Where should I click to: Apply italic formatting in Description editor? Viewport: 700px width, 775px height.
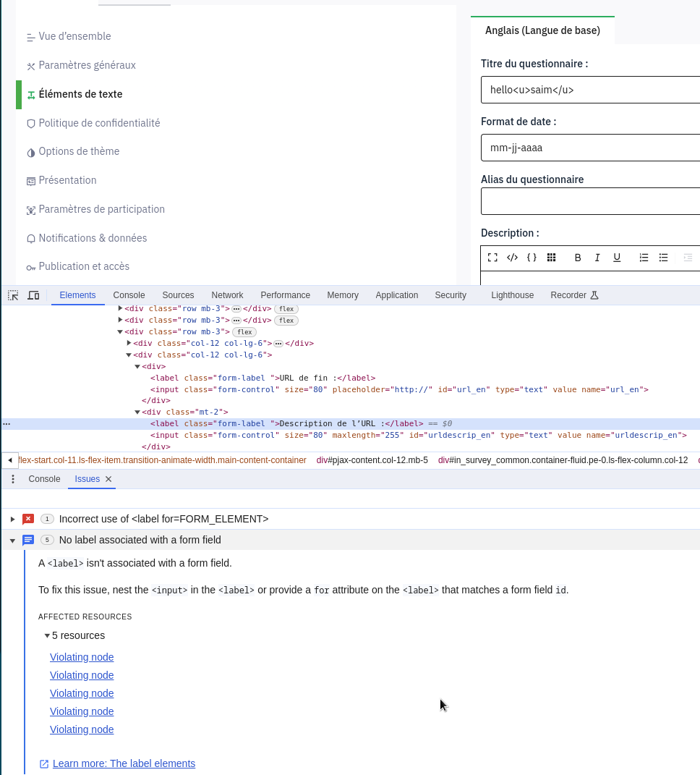point(597,258)
